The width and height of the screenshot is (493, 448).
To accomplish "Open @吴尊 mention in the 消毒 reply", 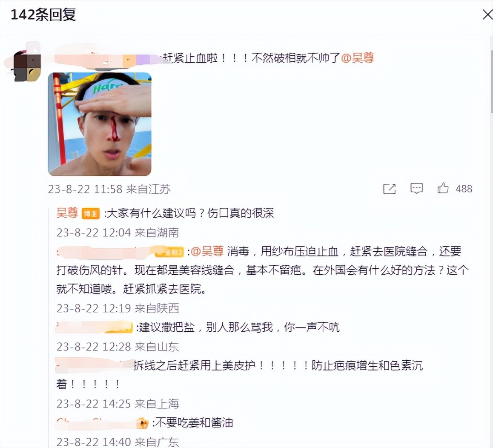I will pos(207,251).
